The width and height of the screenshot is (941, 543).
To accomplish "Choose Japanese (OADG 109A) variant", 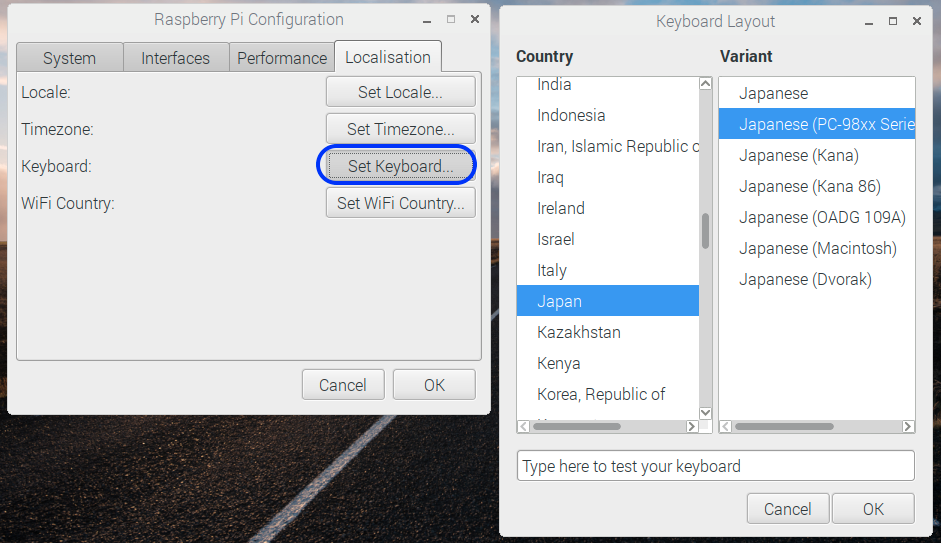I will tap(822, 217).
